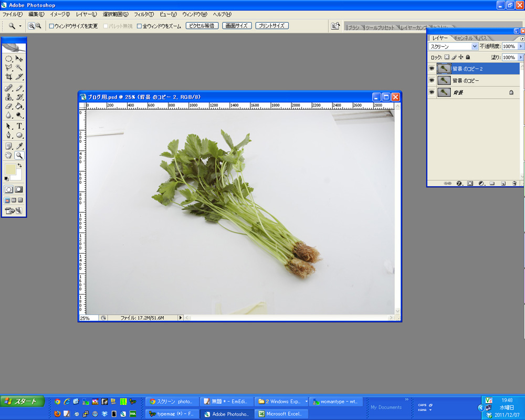Switch to the チャンネル tab
Screen dimensions: 525x420
click(463, 38)
